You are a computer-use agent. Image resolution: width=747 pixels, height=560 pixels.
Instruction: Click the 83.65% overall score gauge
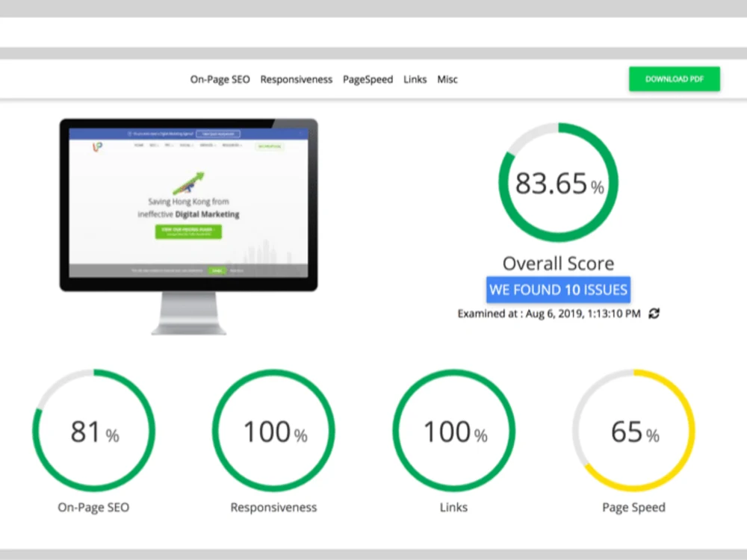[558, 182]
